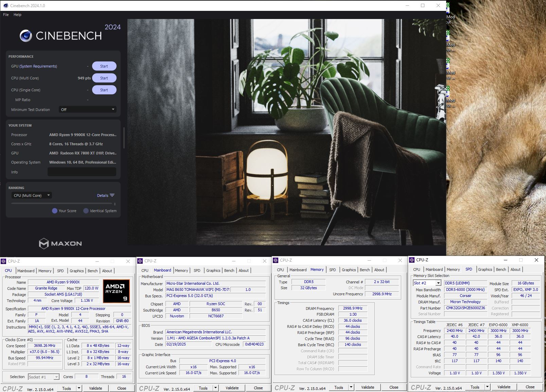This screenshot has width=546, height=392.
Task: Click 'AMD Ryzen 9 9900X' name field
Action: [63, 282]
